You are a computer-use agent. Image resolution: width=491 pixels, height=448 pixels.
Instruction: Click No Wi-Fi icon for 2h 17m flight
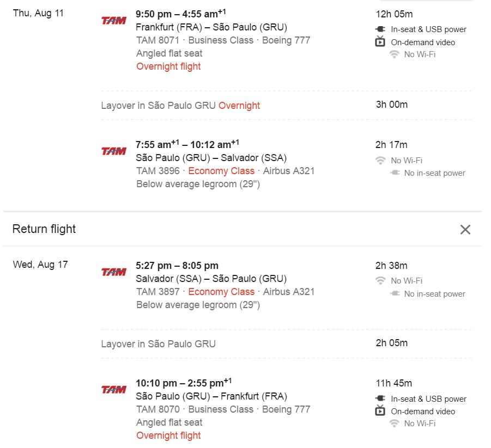click(380, 161)
